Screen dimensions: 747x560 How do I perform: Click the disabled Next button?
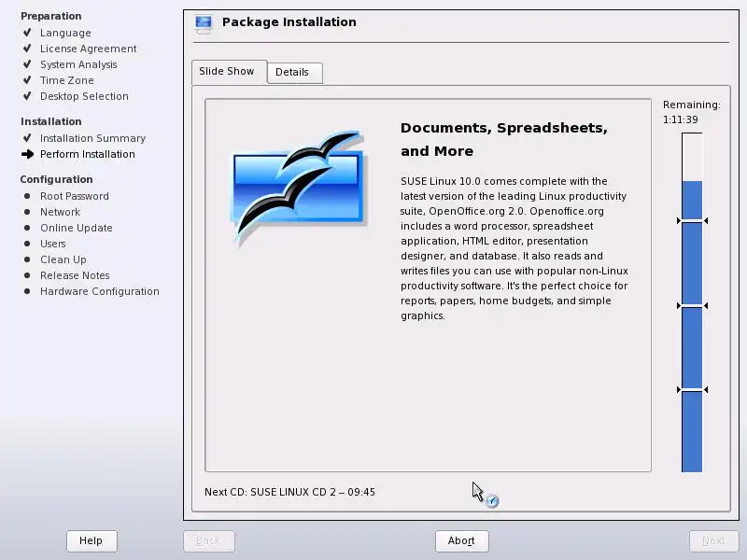[x=713, y=541]
